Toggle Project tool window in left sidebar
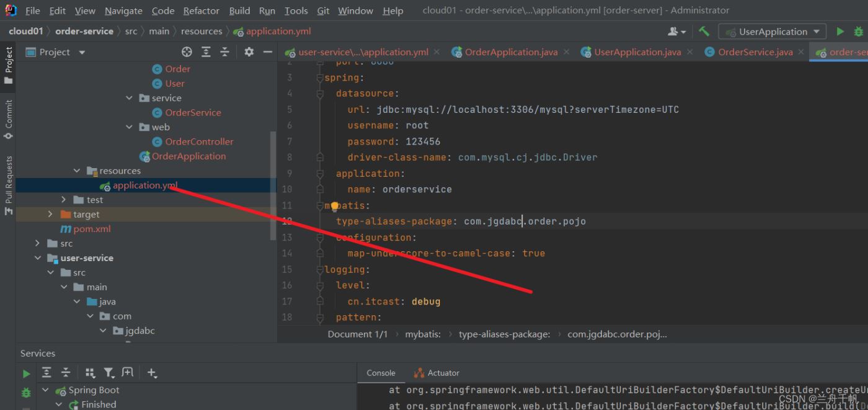This screenshot has width=868, height=410. 9,66
